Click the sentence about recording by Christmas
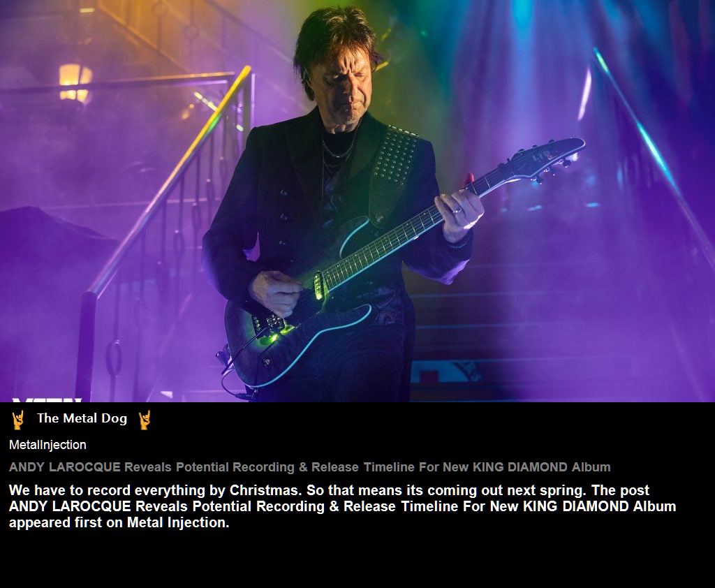Viewport: 715px width, 588px height. point(155,490)
